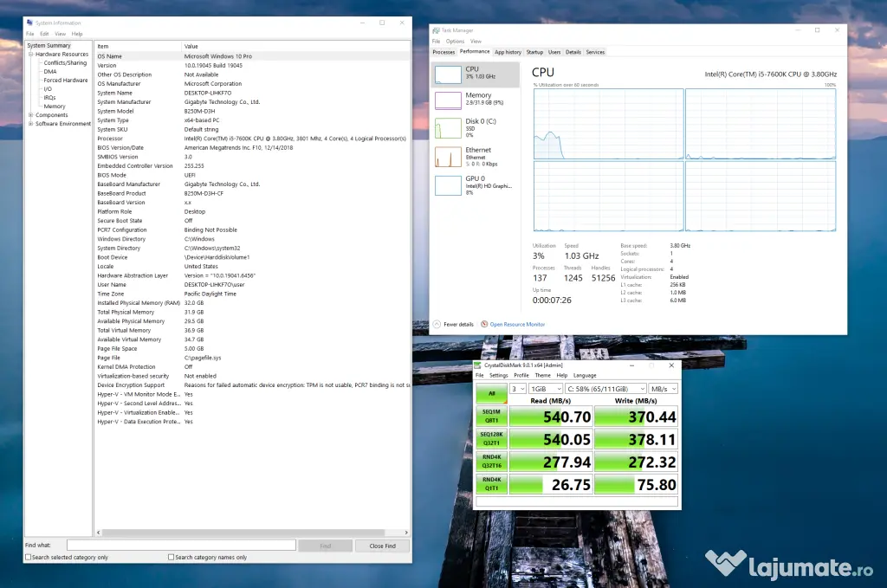
Task: Click the horizontal scrollbar in System Information
Action: pos(243,533)
